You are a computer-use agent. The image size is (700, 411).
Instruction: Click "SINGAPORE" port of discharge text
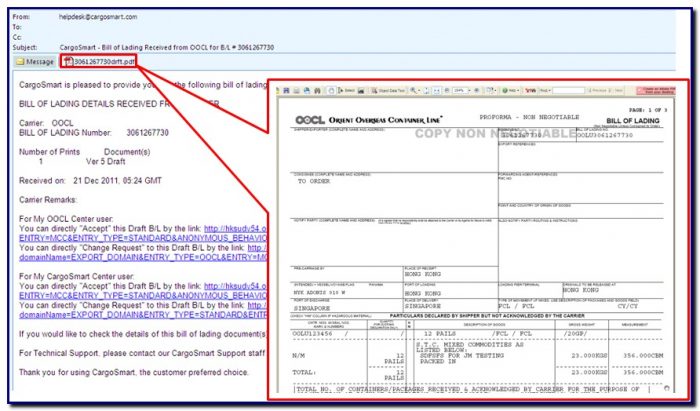pyautogui.click(x=312, y=308)
